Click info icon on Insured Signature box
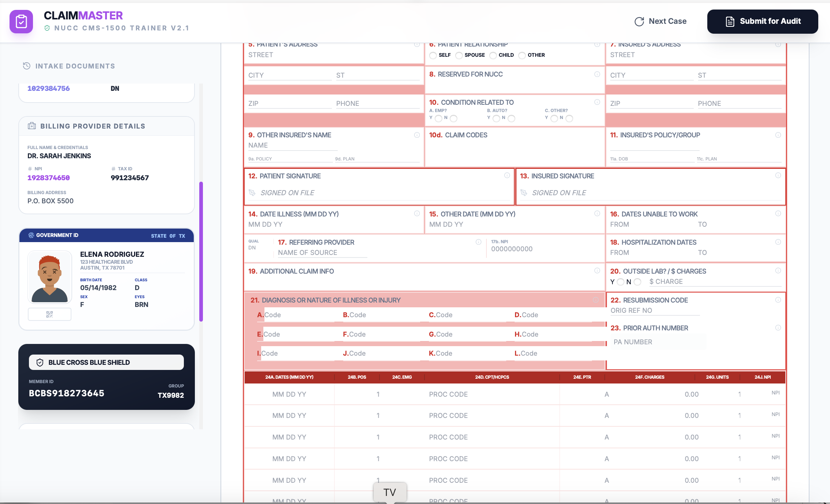 pos(778,175)
